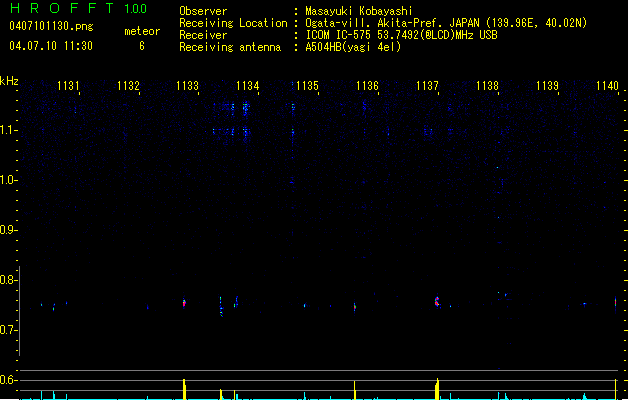Click the Receiving Location field label
629x400 pixels.
coord(233,23)
